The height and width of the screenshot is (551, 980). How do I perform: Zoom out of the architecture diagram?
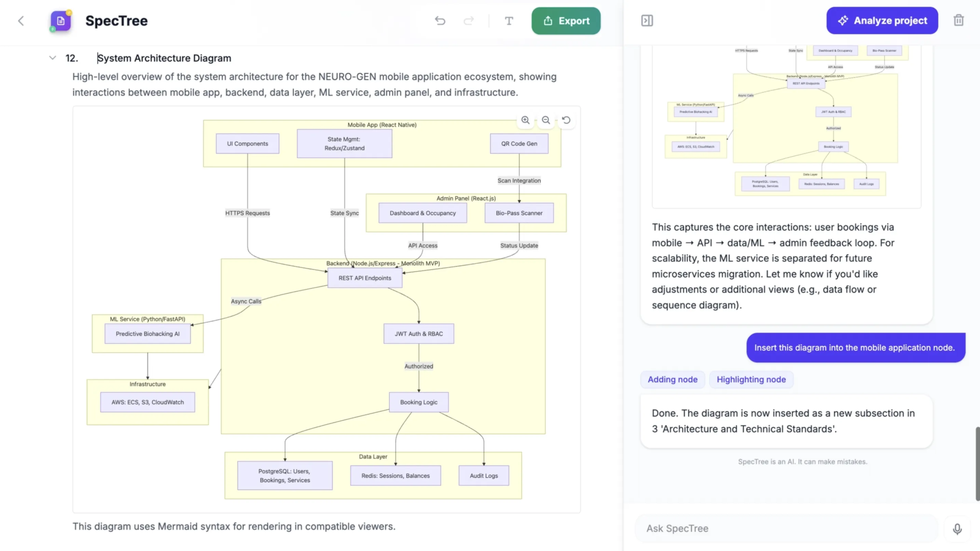click(x=546, y=120)
